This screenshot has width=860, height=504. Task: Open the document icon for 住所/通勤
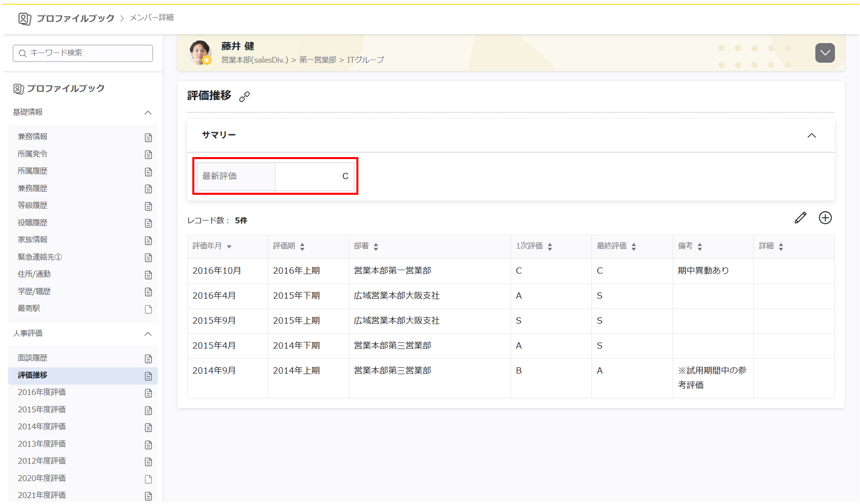click(x=148, y=275)
